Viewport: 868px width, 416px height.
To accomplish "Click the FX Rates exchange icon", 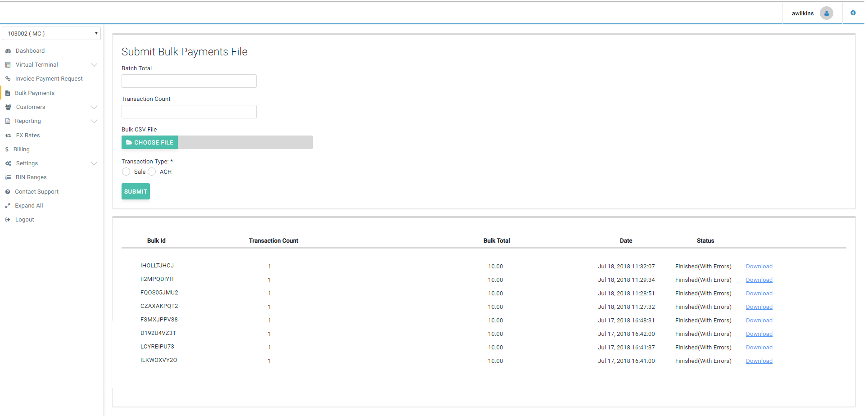I will click(x=8, y=136).
